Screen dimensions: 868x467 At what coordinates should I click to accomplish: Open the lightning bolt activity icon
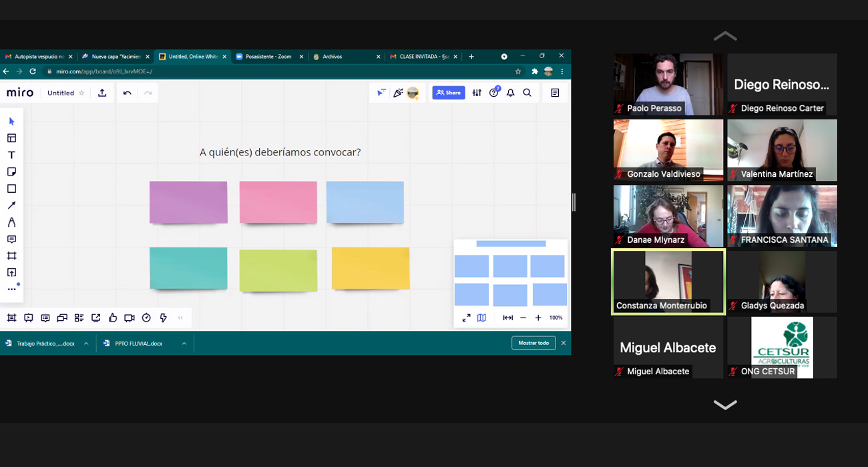click(x=164, y=318)
